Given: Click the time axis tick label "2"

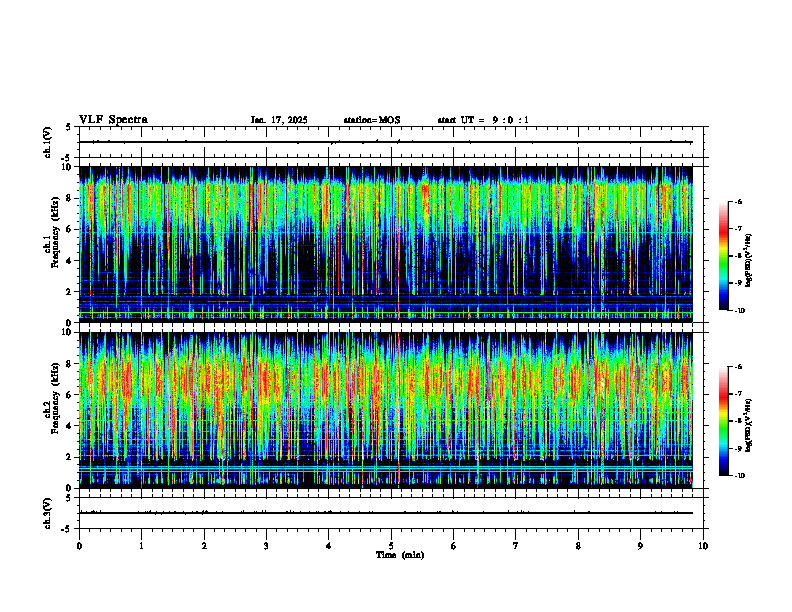Looking at the screenshot, I should coord(204,546).
